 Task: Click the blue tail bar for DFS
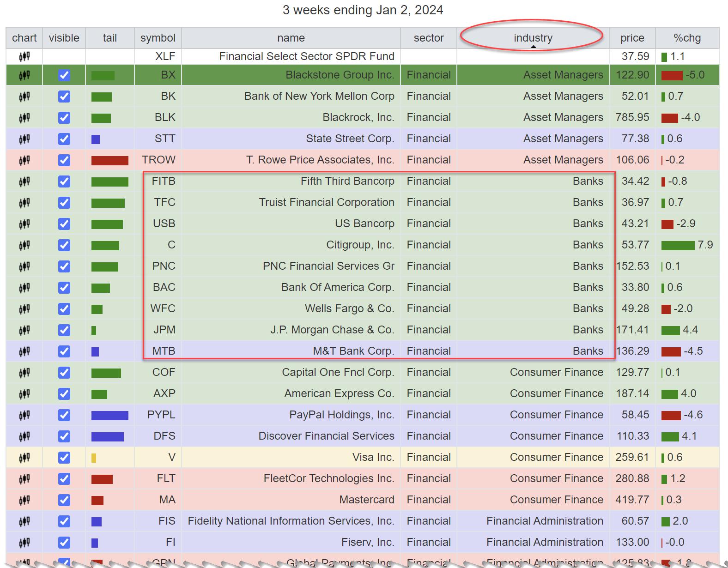(108, 436)
